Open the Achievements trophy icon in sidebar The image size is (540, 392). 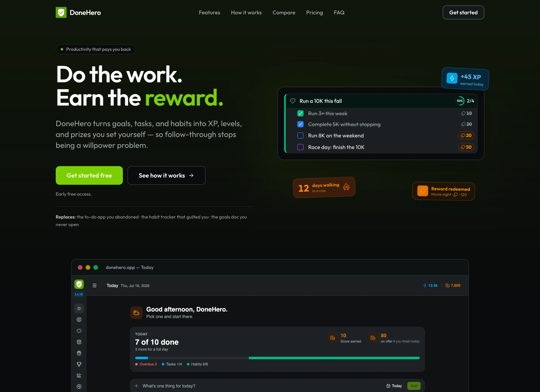tap(79, 364)
